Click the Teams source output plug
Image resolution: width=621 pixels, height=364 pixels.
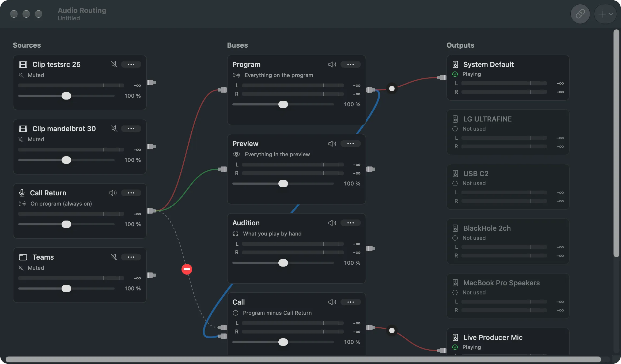[151, 275]
